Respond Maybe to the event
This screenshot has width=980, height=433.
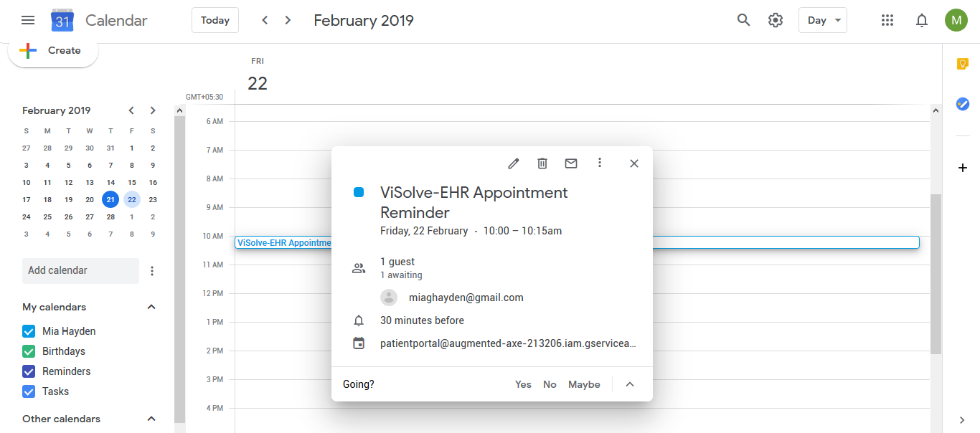[584, 384]
